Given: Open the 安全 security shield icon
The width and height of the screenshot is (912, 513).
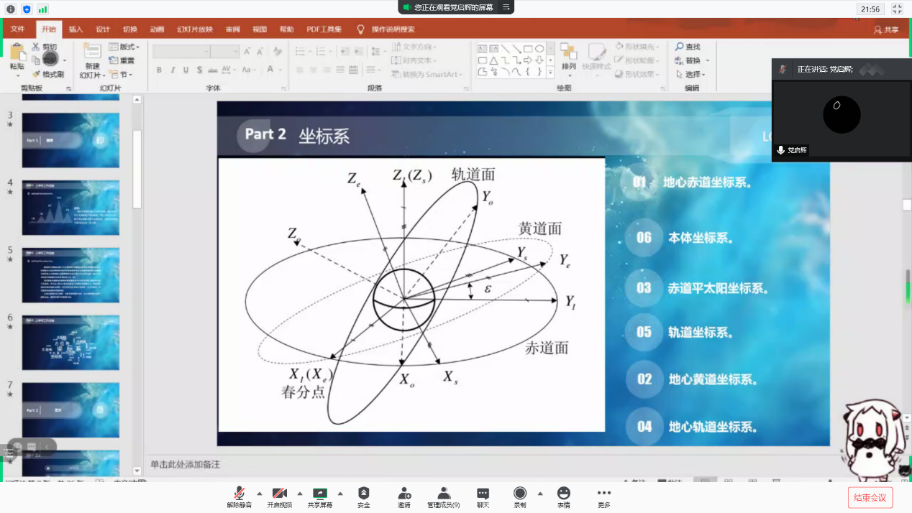Looking at the screenshot, I should point(363,493).
